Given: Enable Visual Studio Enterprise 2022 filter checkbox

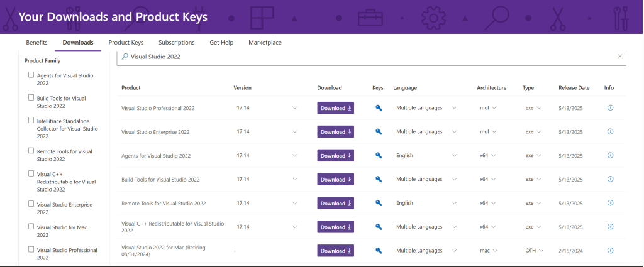Looking at the screenshot, I should click(x=31, y=204).
